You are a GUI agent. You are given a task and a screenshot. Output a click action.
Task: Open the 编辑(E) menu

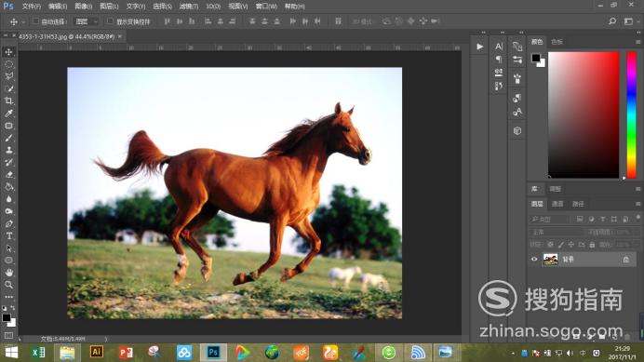(x=58, y=7)
